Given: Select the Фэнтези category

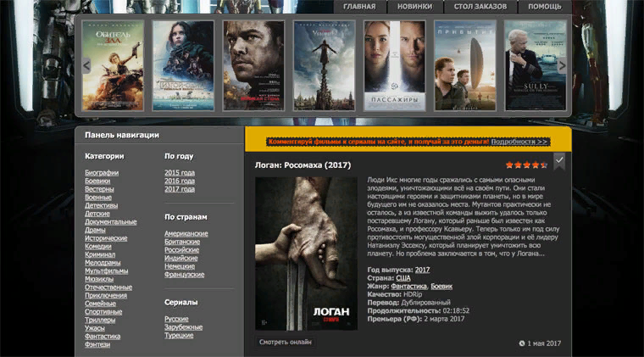Looking at the screenshot, I should point(97,344).
